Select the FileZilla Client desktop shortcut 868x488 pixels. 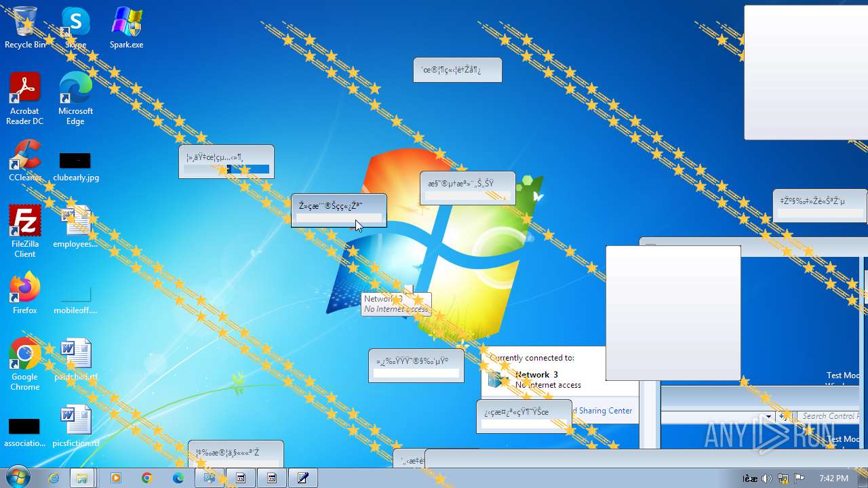(25, 231)
